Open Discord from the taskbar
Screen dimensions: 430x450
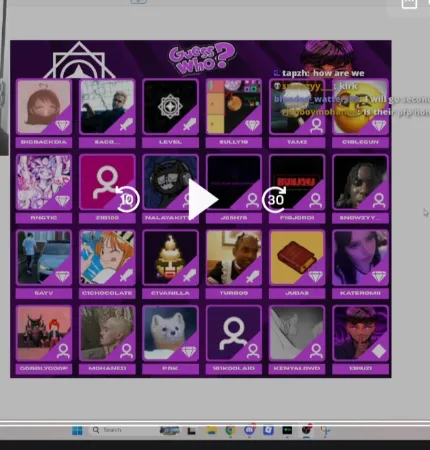coord(249,431)
